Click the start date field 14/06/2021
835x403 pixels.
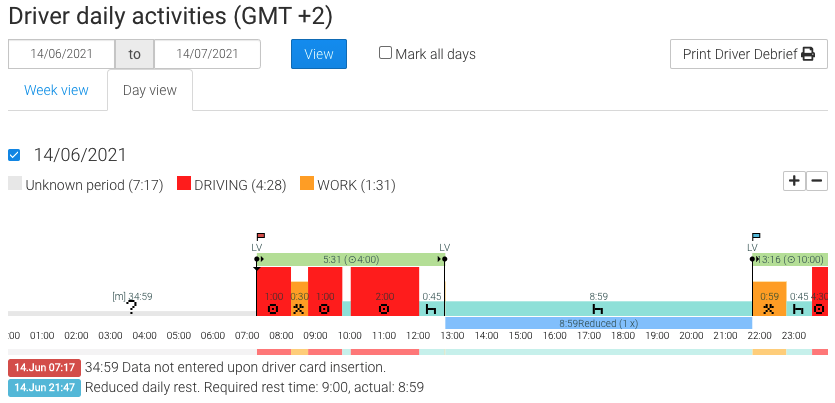[x=62, y=54]
